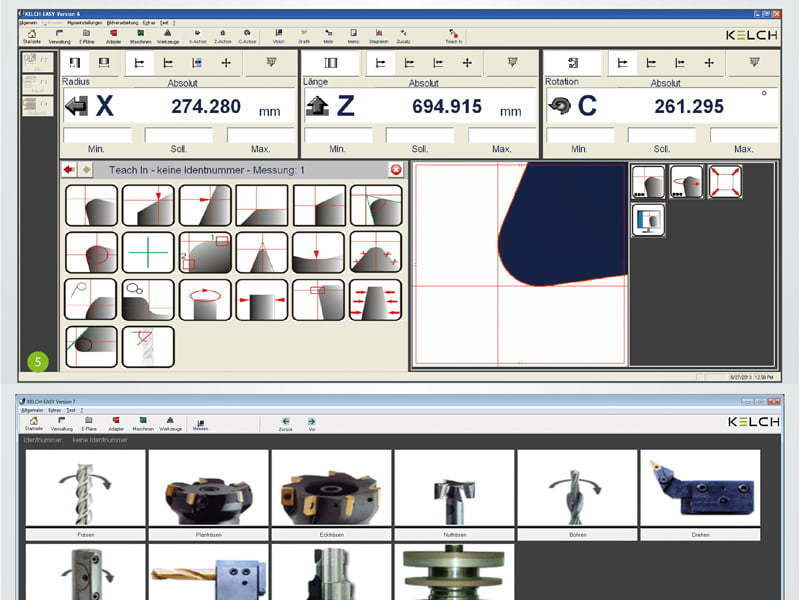800x600 pixels.
Task: Toggle the C rotation direction icon
Action: [559, 106]
